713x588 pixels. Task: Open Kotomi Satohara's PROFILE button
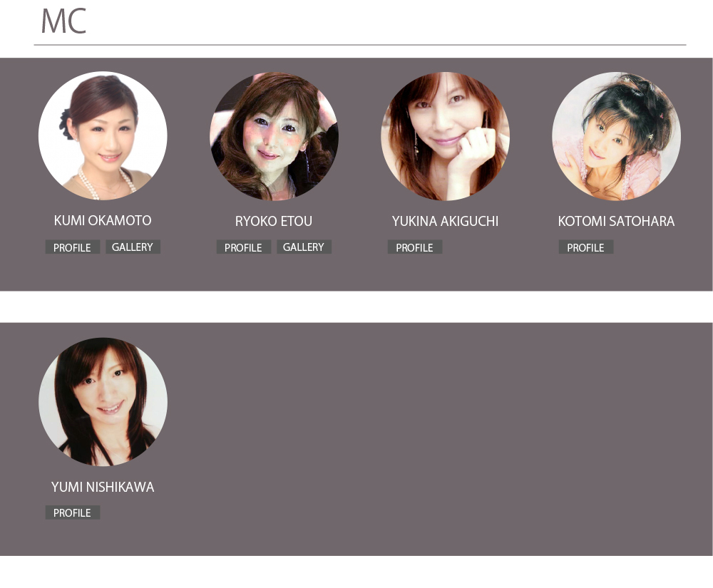click(585, 247)
